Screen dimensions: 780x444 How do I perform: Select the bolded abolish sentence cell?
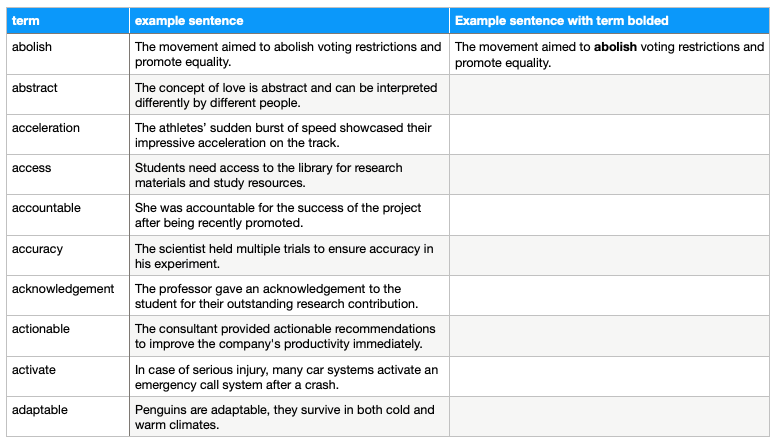coord(609,55)
